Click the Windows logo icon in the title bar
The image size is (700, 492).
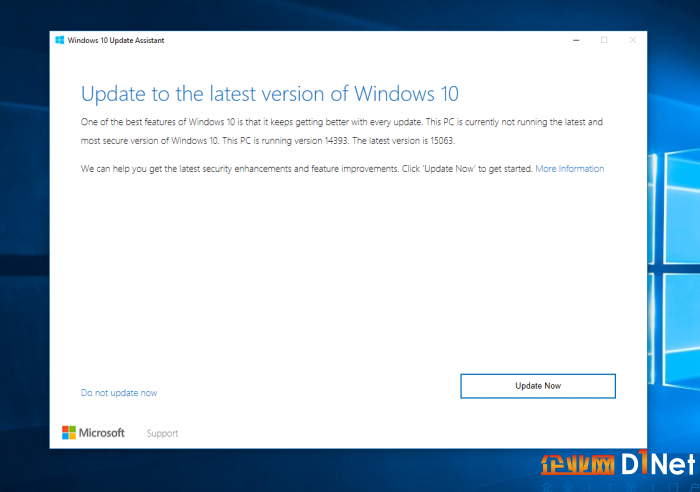(59, 40)
